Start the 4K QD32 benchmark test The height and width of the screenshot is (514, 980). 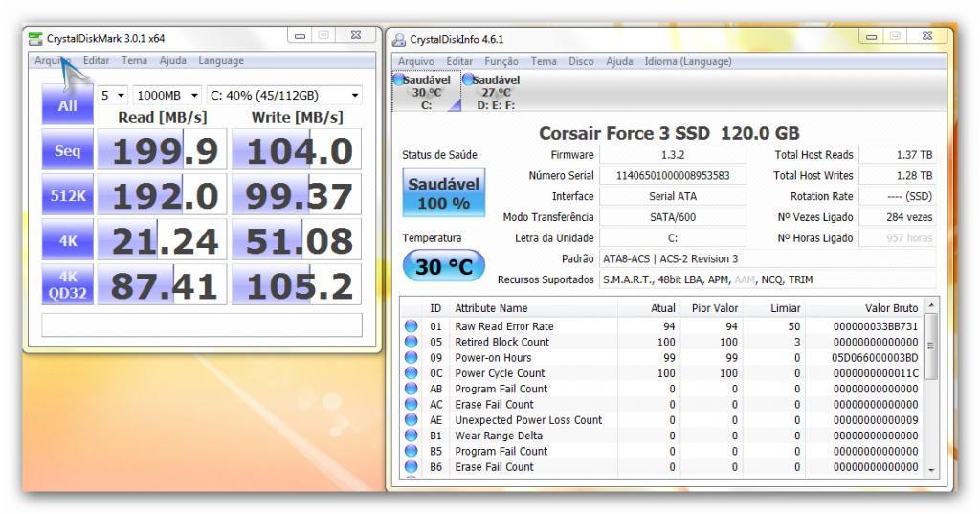click(x=68, y=284)
